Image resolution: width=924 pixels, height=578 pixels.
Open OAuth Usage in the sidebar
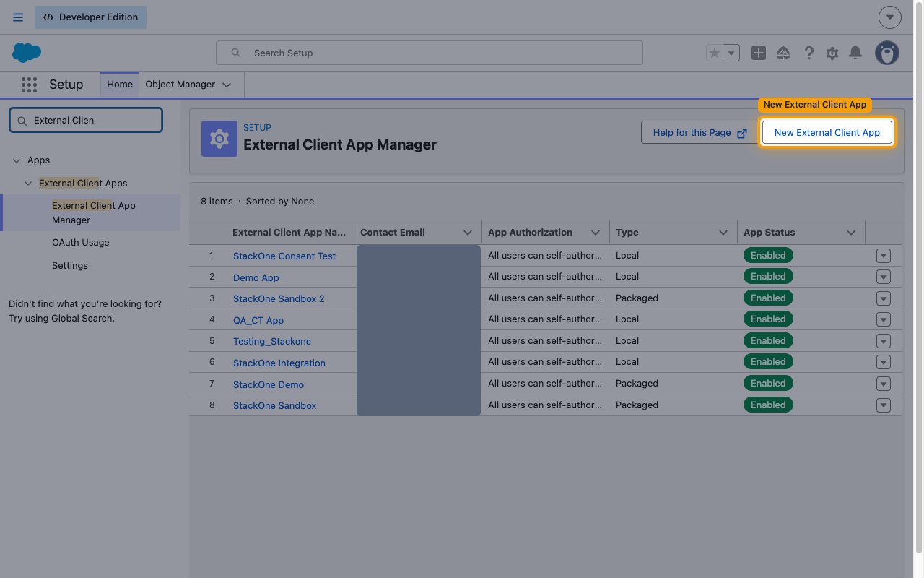81,243
